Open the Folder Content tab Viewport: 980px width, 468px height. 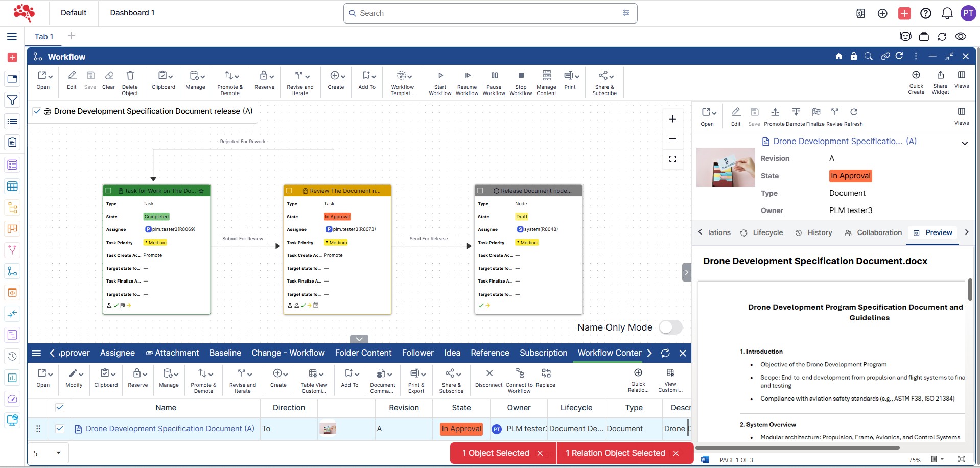pyautogui.click(x=363, y=353)
